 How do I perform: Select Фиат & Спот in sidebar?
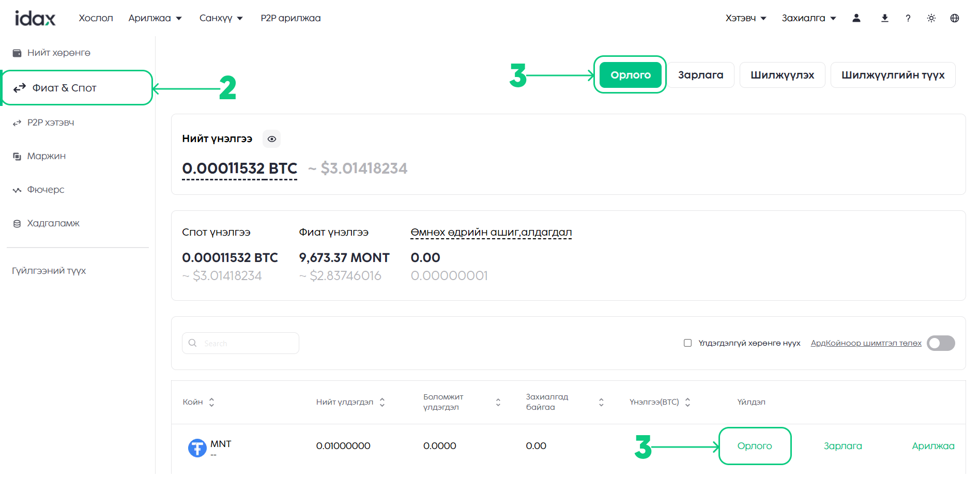pyautogui.click(x=64, y=88)
